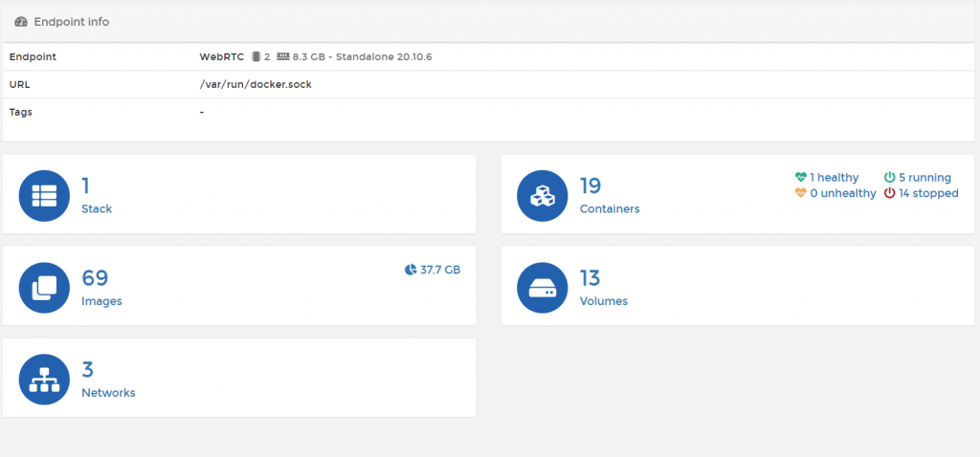The image size is (980, 457).
Task: Click the containers count 19
Action: (x=590, y=185)
